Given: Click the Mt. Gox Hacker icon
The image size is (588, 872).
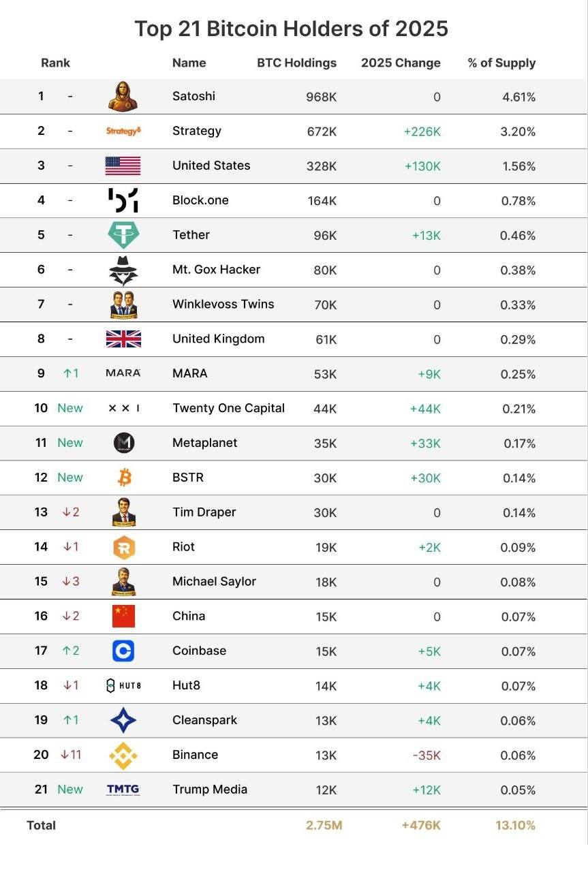Looking at the screenshot, I should tap(123, 270).
